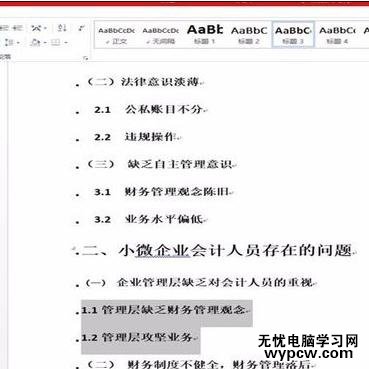Expand the borders dropdown arrow
Image resolution: width=369 pixels, height=369 pixels.
coord(66,43)
